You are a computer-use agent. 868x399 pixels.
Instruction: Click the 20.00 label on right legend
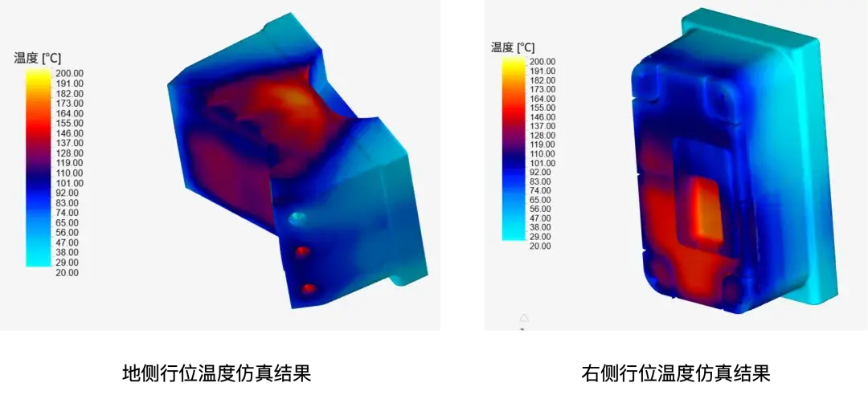click(x=538, y=246)
